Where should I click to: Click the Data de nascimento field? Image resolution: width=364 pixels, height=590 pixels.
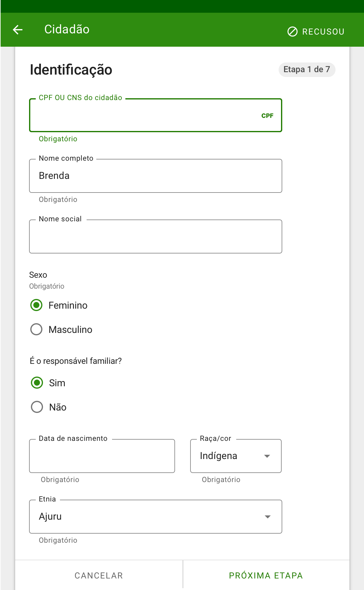click(102, 456)
